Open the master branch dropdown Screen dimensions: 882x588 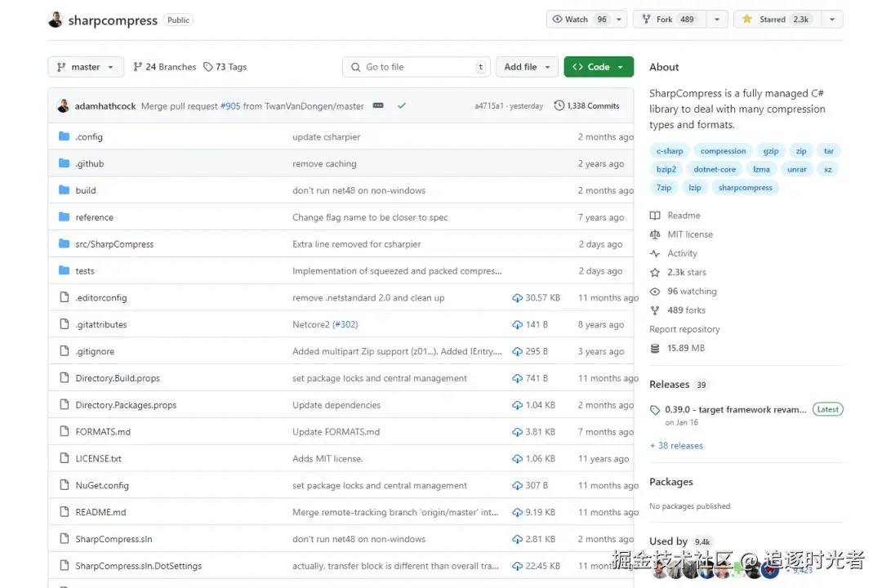tap(85, 67)
